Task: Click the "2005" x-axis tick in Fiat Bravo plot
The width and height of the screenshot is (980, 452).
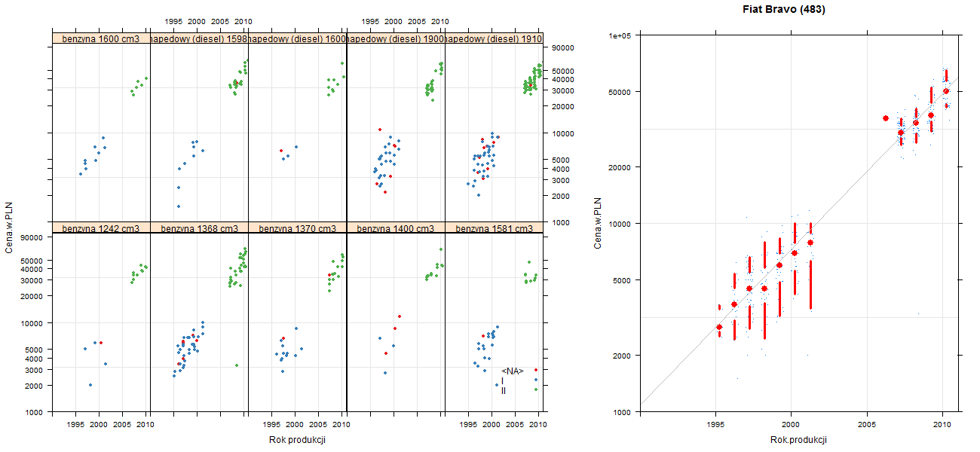Action: click(x=867, y=426)
